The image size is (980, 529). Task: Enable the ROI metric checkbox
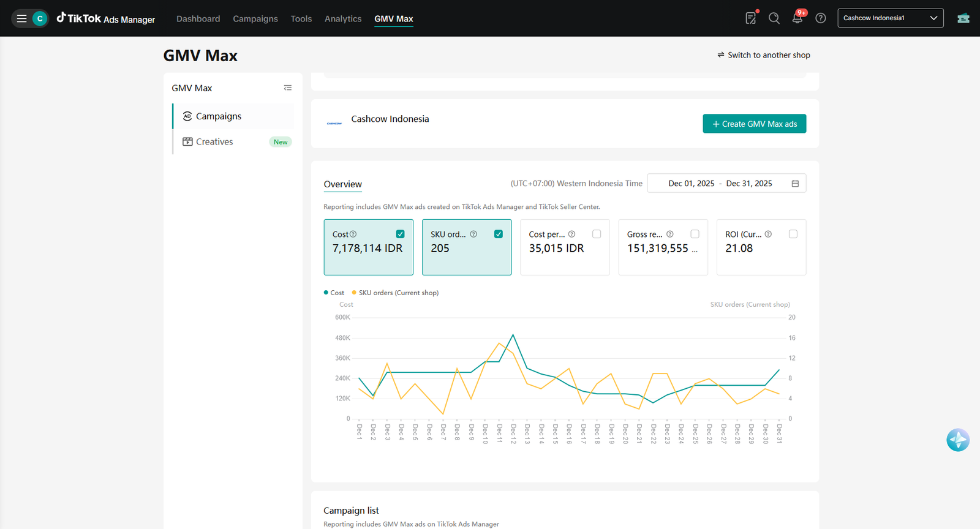[x=793, y=234]
